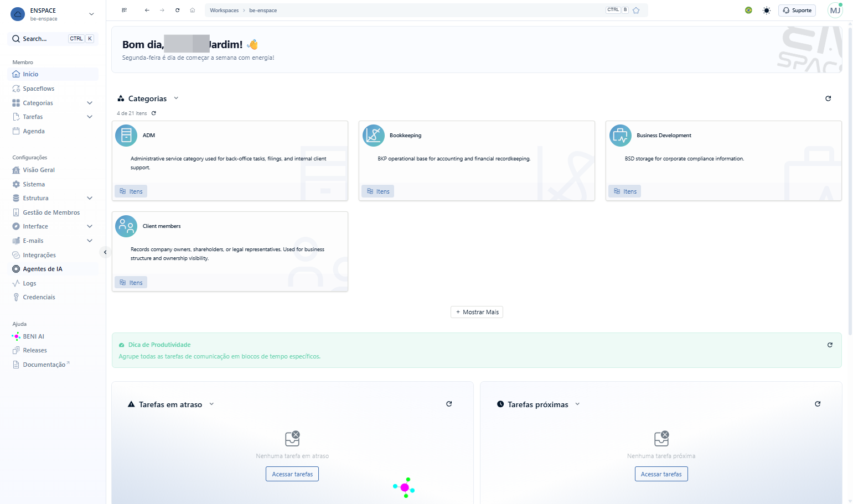
Task: Open the Tarefas em atraso dropdown
Action: tap(211, 404)
